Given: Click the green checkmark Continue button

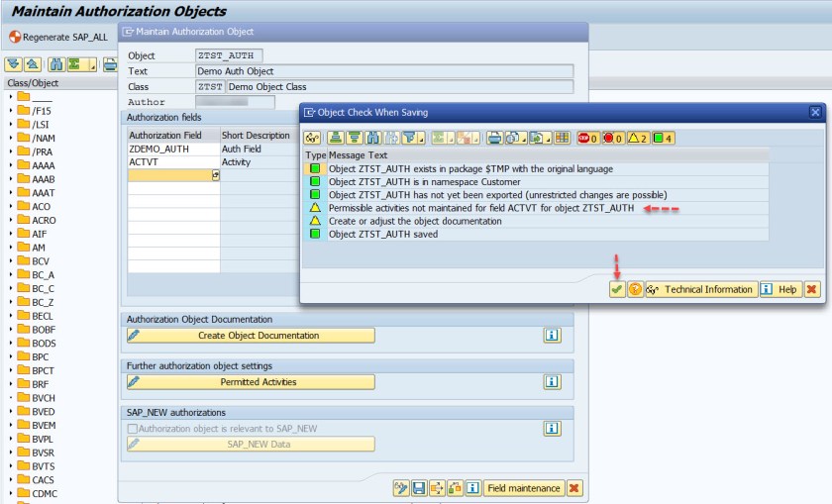Looking at the screenshot, I should [617, 289].
